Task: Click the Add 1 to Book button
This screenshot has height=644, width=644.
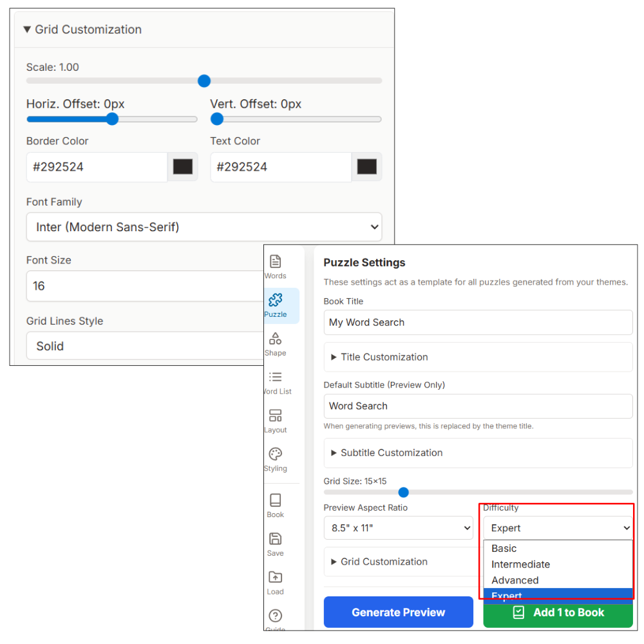Action: 558,612
